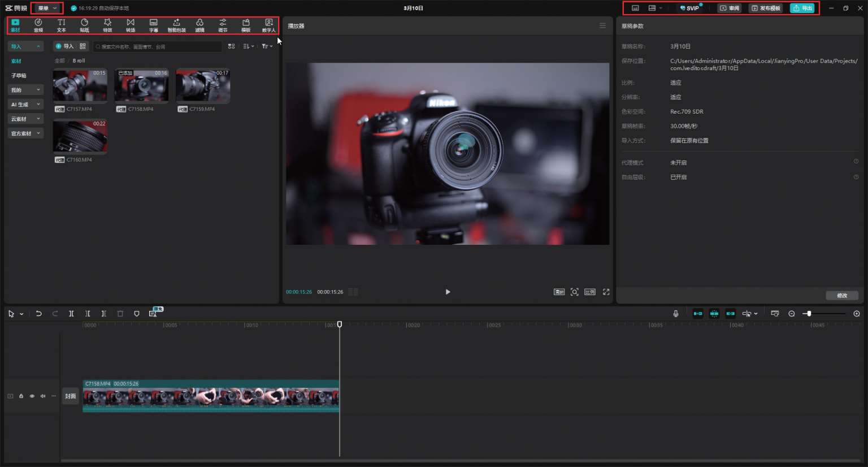This screenshot has height=467, width=868.
Task: Click the 导出 export button
Action: [802, 8]
